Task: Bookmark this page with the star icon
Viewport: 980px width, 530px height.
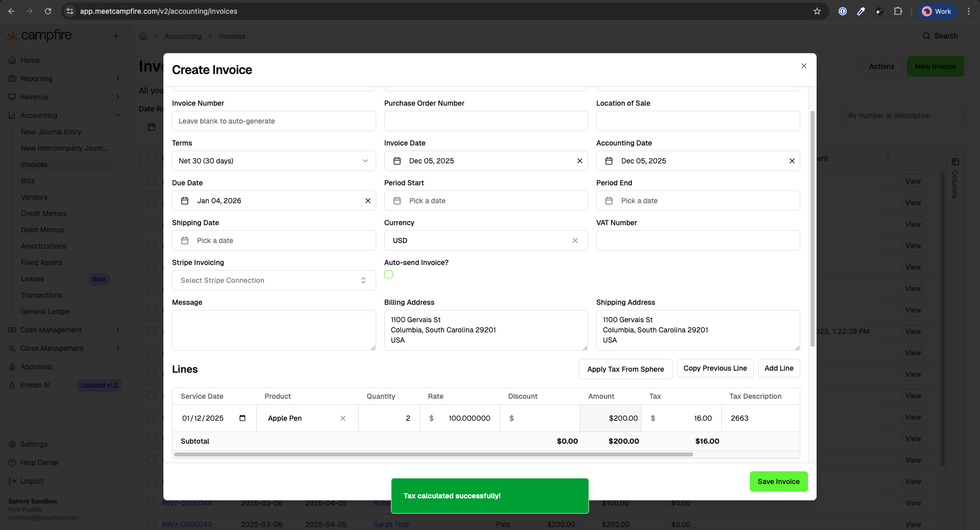Action: pos(817,11)
